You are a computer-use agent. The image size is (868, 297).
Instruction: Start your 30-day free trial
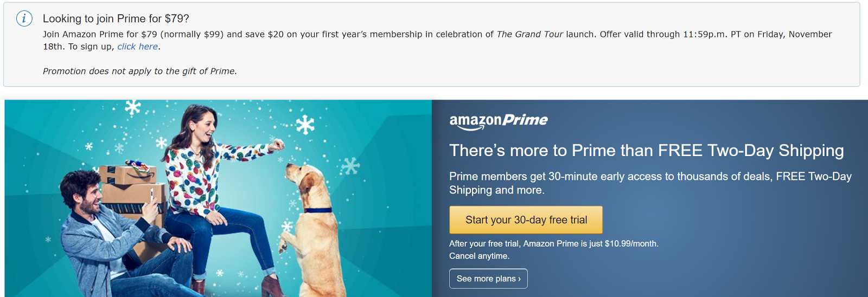point(526,219)
